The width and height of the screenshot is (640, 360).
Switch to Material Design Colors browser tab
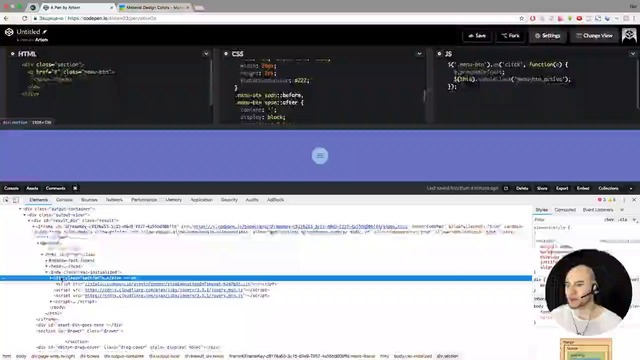pos(154,8)
